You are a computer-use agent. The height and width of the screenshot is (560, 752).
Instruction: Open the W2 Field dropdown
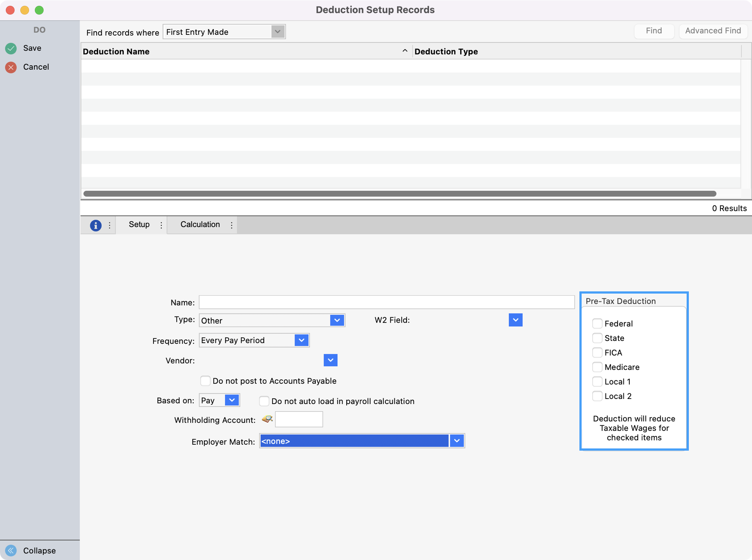(x=515, y=320)
